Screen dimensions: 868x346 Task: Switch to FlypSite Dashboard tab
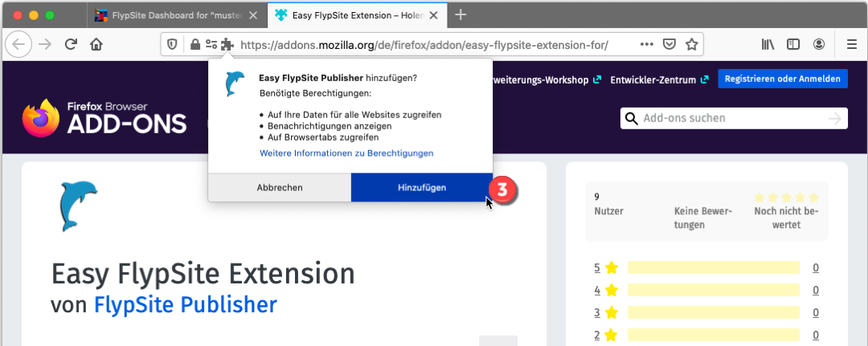click(x=176, y=15)
